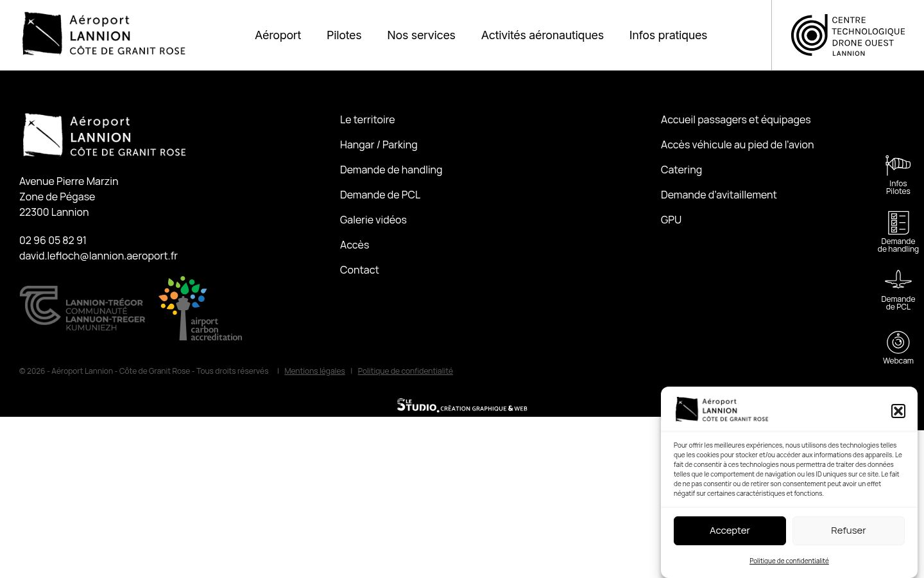Open the Infos pratiques menu
Image resolution: width=924 pixels, height=578 pixels.
pyautogui.click(x=668, y=35)
